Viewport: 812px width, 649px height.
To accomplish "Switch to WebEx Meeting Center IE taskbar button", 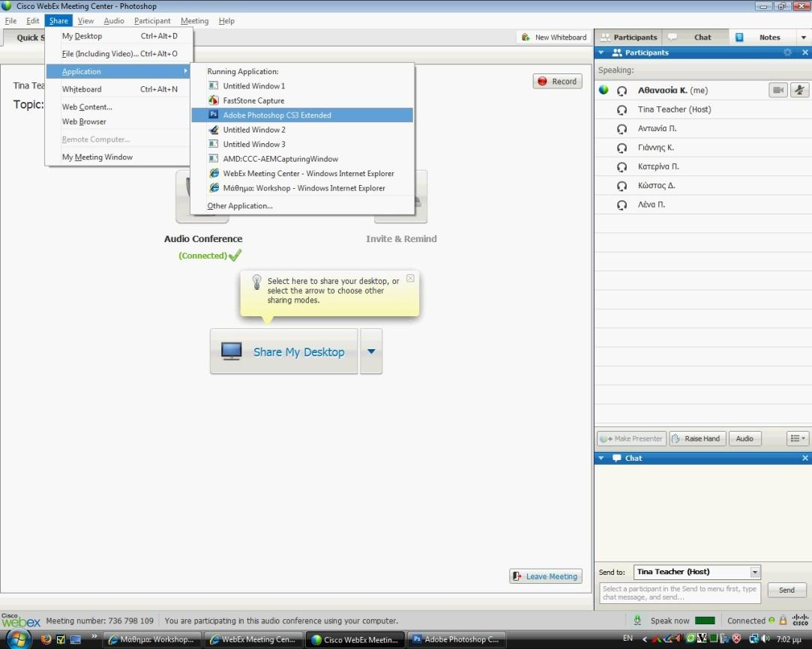I will point(253,640).
